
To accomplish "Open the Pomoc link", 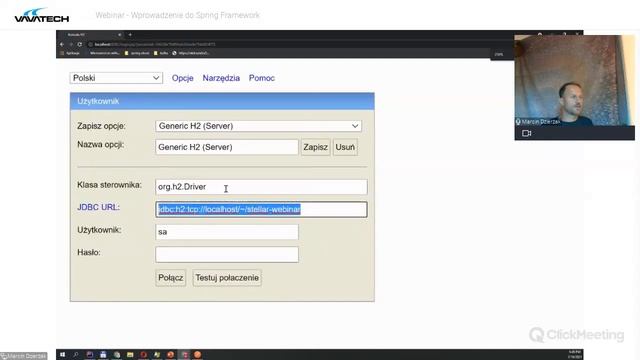I will click(262, 78).
